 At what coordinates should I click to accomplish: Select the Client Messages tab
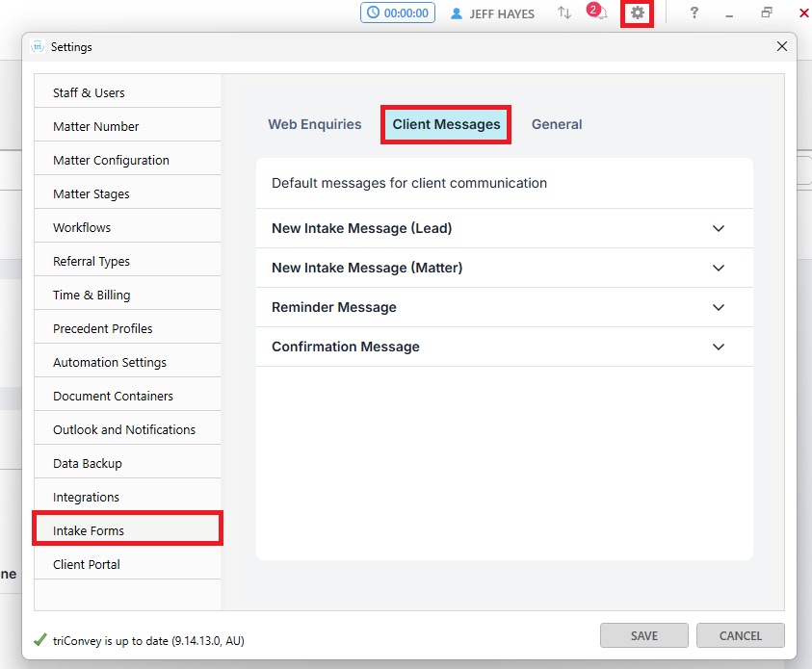446,124
